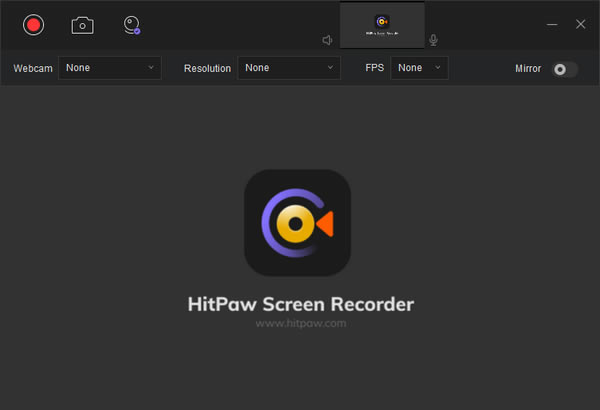Click the FPS label
This screenshot has height=410, width=600.
(x=375, y=68)
